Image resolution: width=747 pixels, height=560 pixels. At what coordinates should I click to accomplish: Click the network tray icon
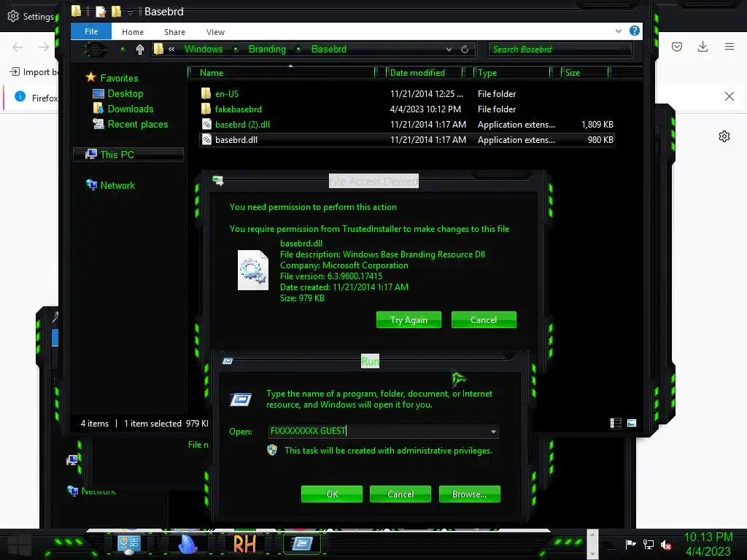[649, 544]
